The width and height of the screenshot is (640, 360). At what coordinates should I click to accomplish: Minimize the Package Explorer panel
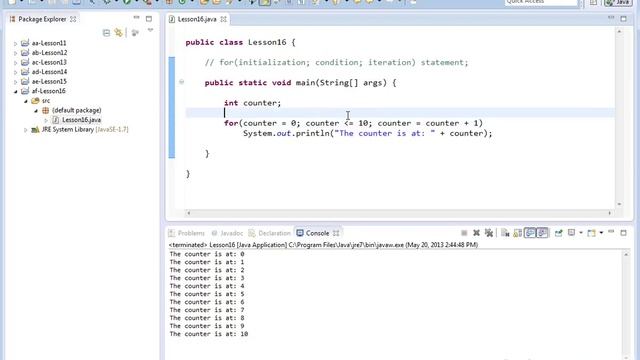pyautogui.click(x=136, y=18)
